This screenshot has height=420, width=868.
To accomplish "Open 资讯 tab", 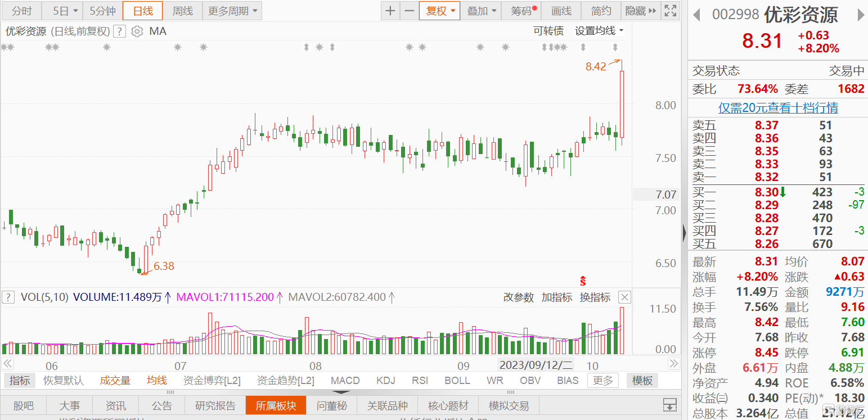I will (116, 405).
